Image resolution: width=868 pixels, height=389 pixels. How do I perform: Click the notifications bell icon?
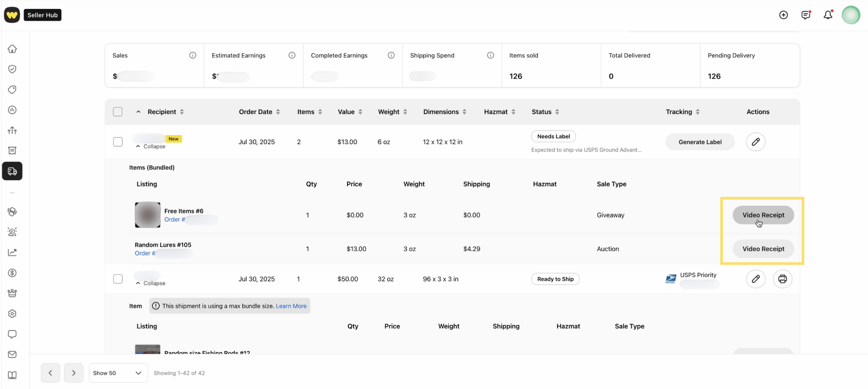coord(828,15)
